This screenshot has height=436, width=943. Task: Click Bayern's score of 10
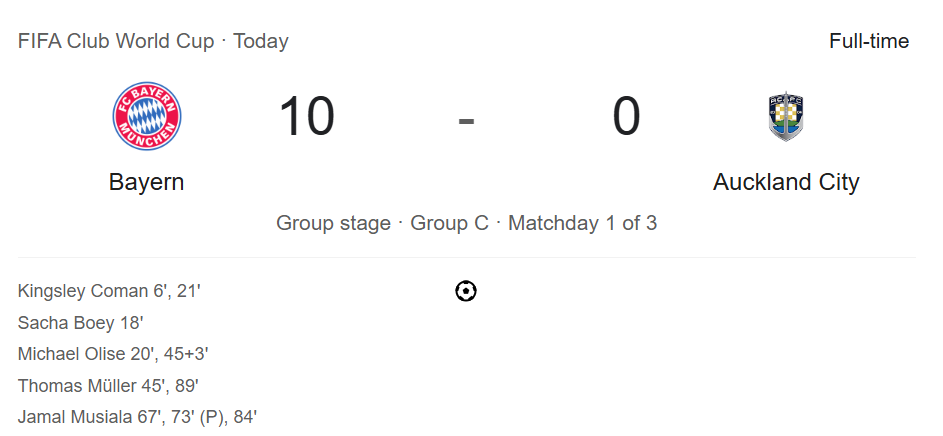307,117
